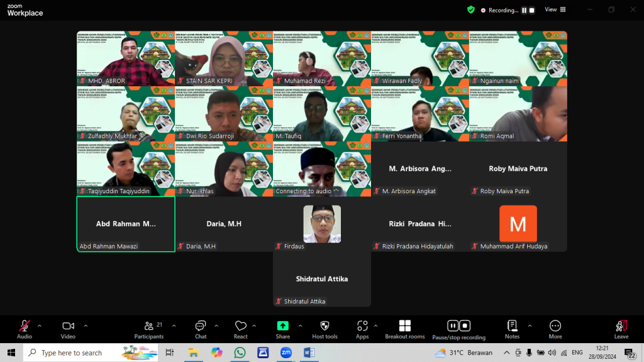
Task: Open the View layout menu
Action: pos(555,9)
